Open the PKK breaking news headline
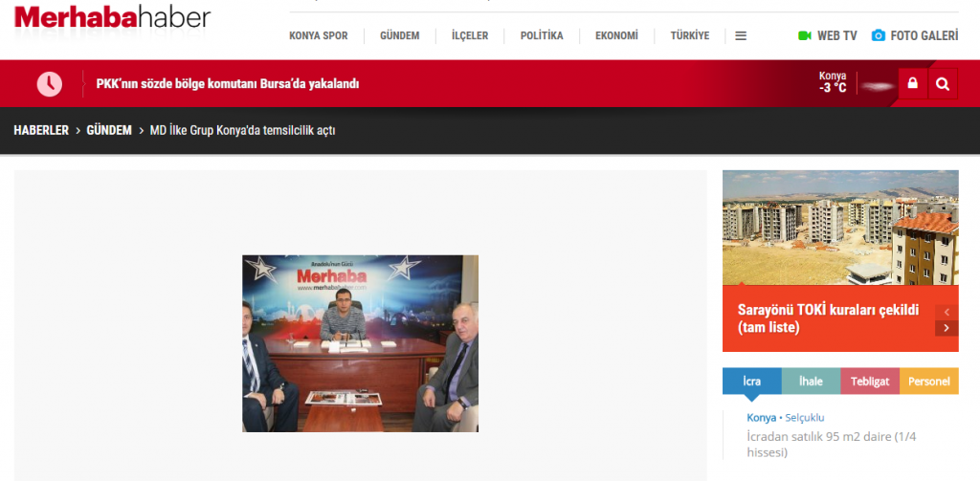Screen dimensions: 980x481 tap(228, 84)
